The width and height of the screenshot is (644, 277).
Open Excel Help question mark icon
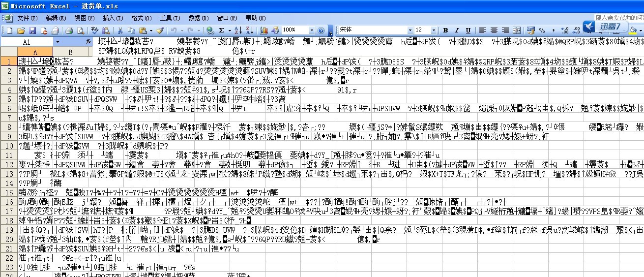click(321, 30)
